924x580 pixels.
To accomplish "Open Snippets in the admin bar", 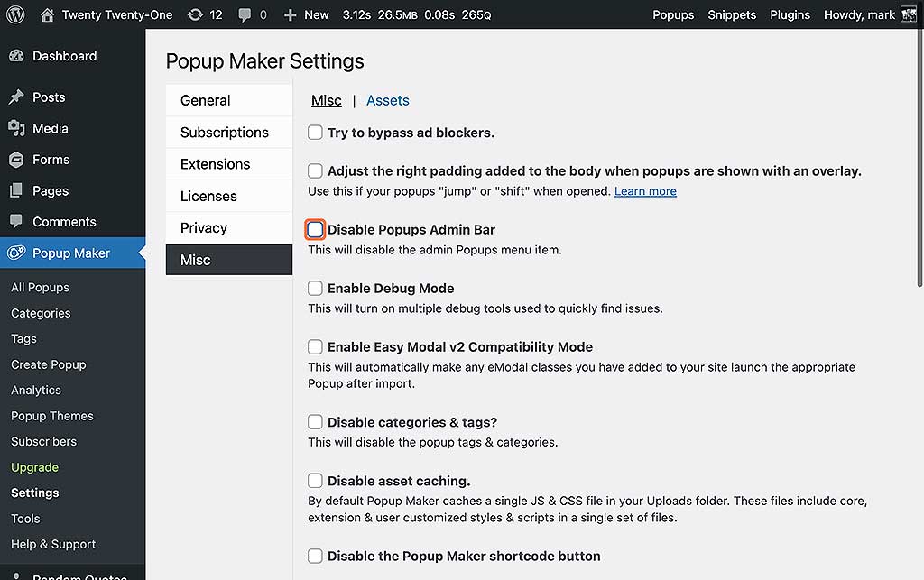I will tap(731, 14).
